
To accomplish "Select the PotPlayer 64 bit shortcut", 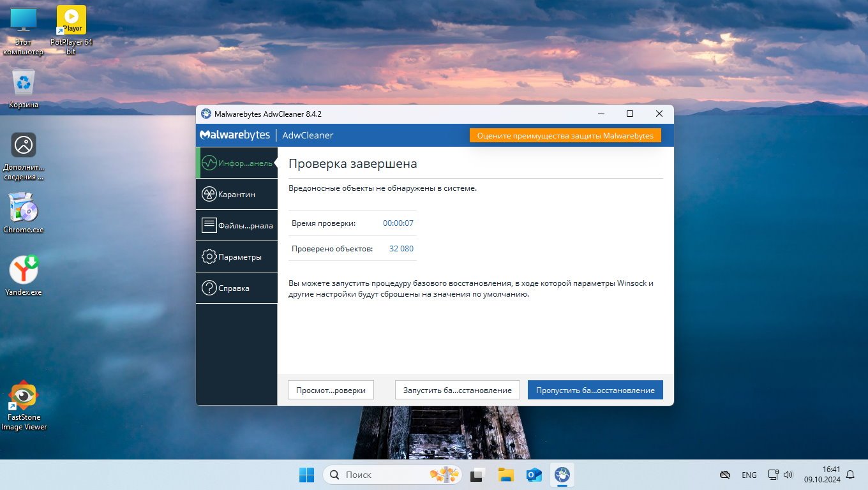I will 71,31.
